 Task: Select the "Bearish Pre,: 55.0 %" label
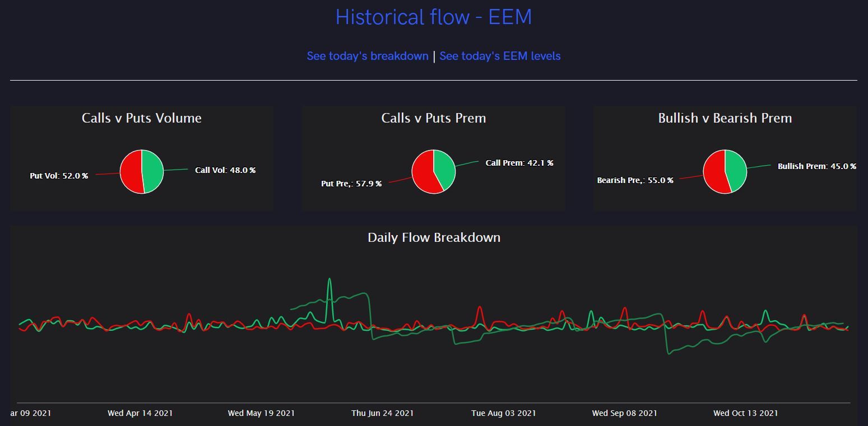point(635,180)
